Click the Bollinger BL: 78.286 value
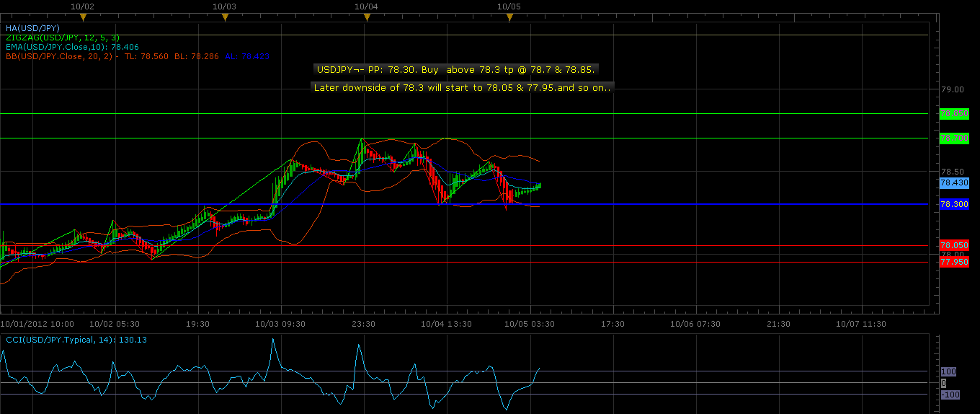The image size is (980, 414). (x=197, y=56)
